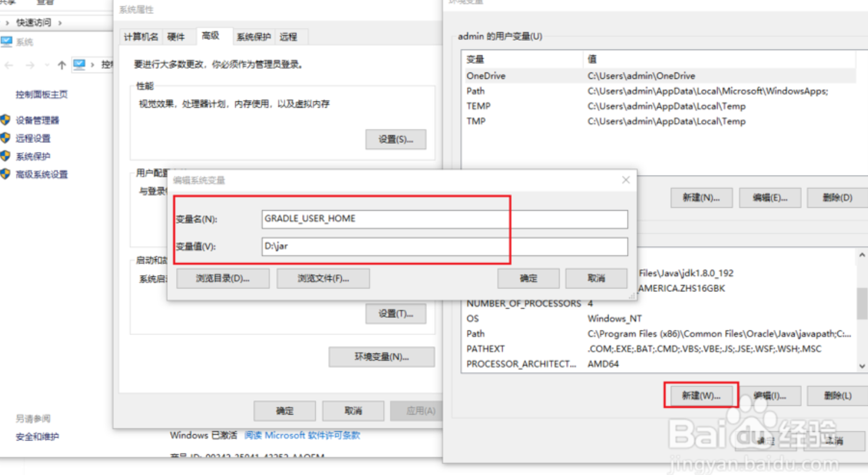This screenshot has height=475, width=868.
Task: Switch to the 远程 tab
Action: 290,36
